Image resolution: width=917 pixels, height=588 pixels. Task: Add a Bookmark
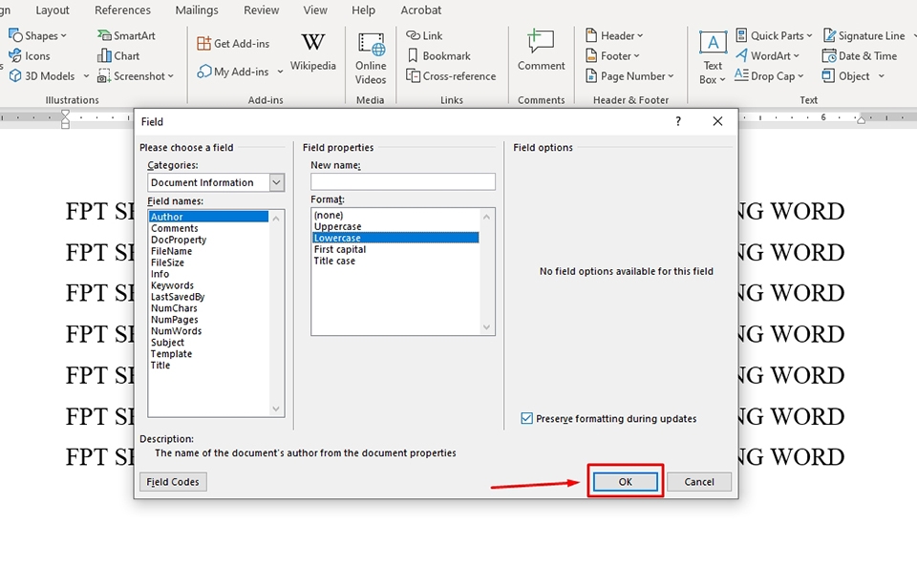[438, 56]
